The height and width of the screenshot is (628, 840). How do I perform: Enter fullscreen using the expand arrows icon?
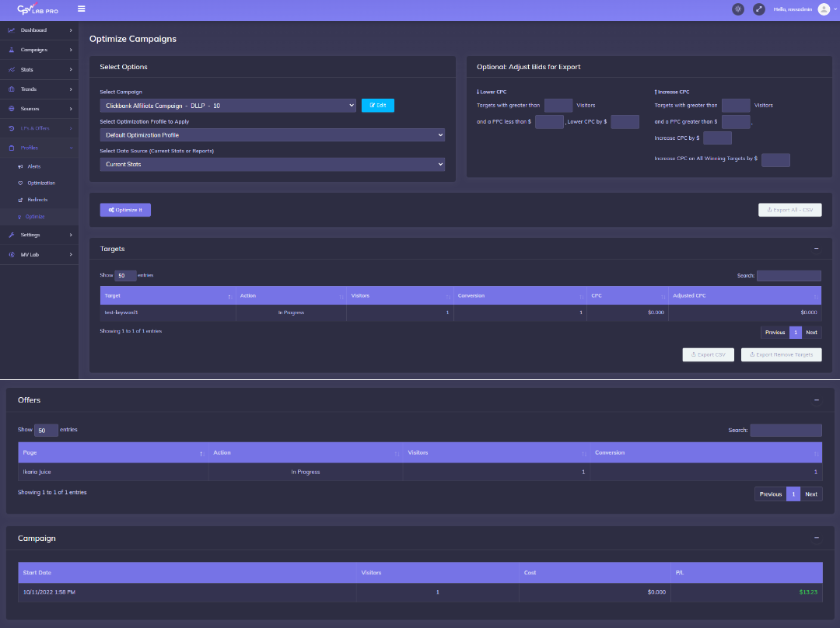tap(758, 9)
